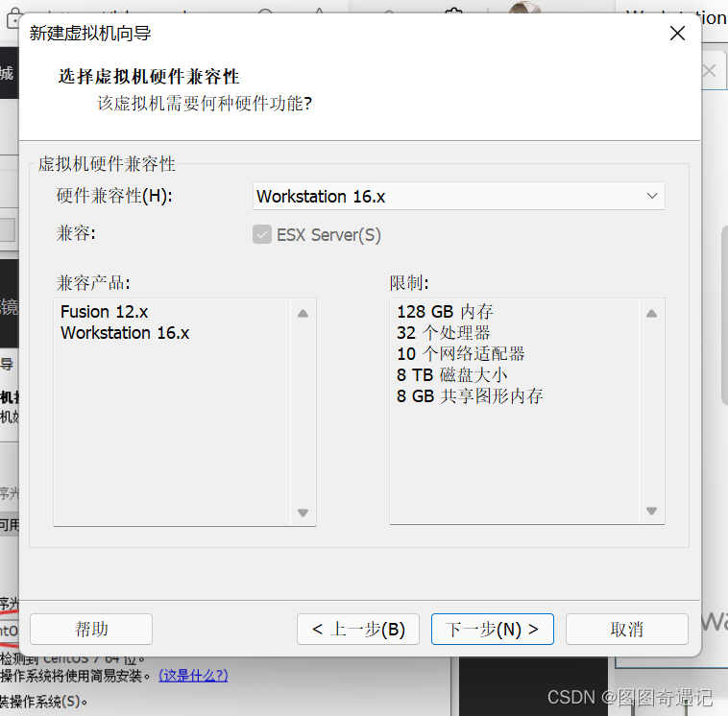Click scroll-down arrow of 兼容产品 list
This screenshot has width=728, height=716.
pyautogui.click(x=303, y=513)
